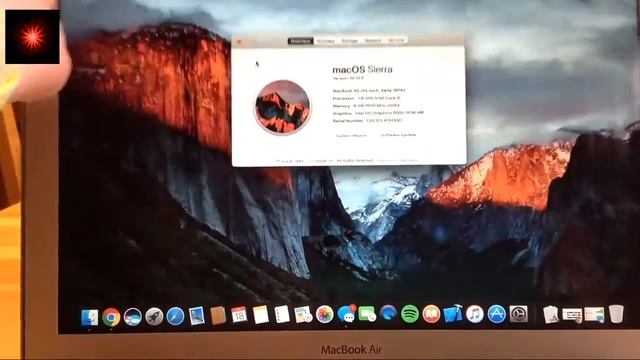Open Messages with red notification badge

pos(346,314)
